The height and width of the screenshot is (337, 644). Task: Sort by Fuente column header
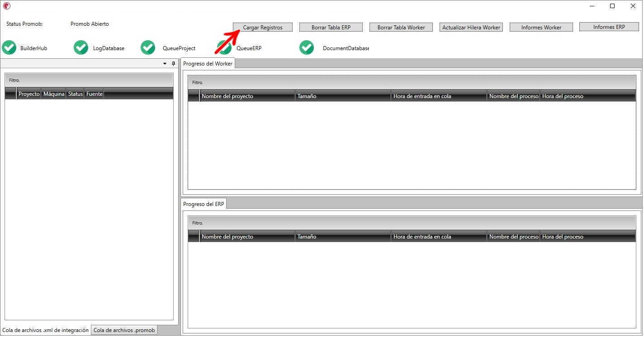click(94, 94)
